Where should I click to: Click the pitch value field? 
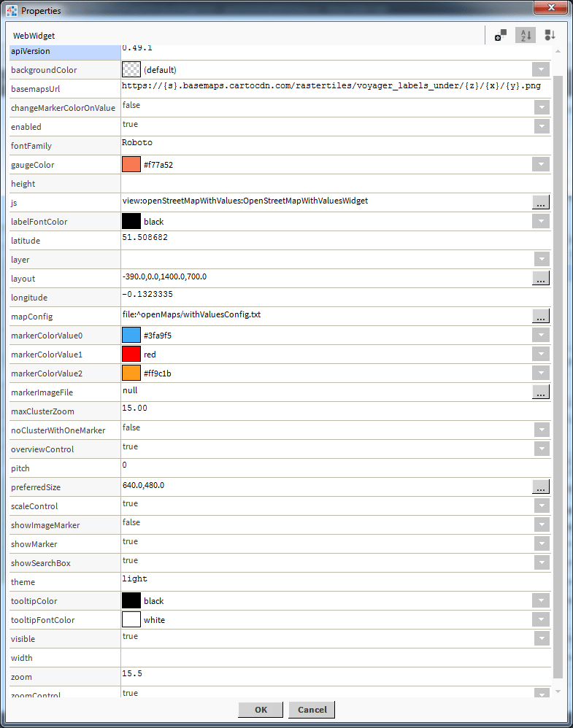pyautogui.click(x=336, y=468)
